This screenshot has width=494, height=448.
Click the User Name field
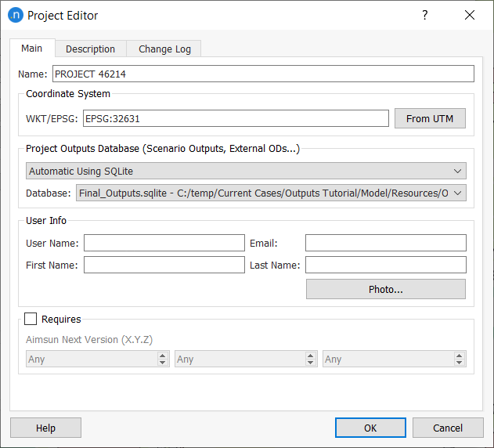(x=164, y=243)
